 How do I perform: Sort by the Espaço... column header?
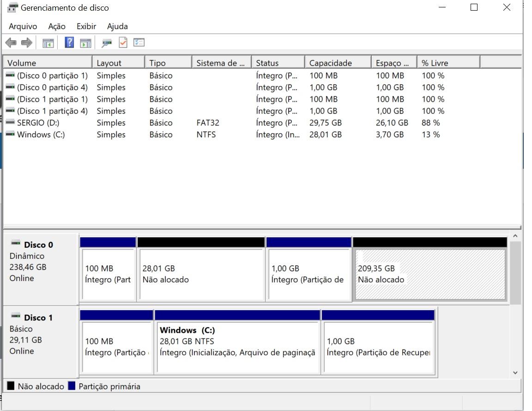(394, 63)
